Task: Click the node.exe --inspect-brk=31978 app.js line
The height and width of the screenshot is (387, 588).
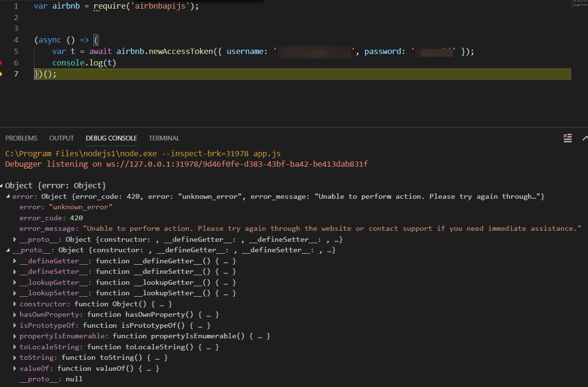Action: [x=143, y=153]
